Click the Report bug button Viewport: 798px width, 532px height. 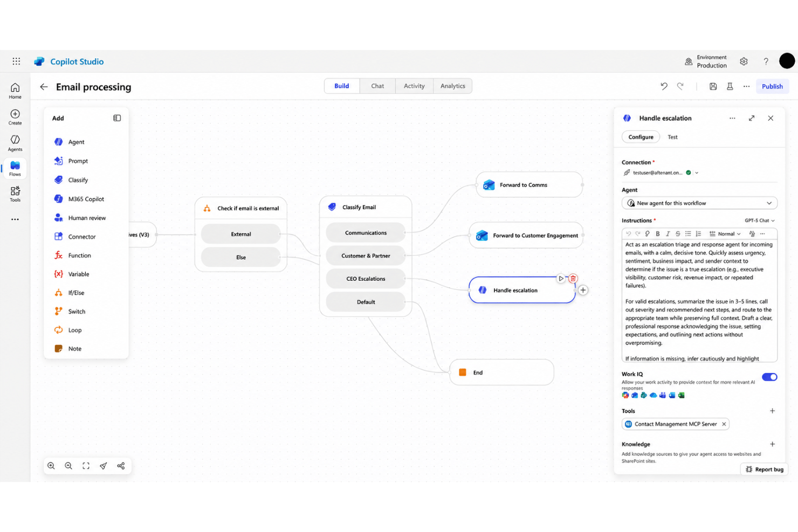coord(765,469)
